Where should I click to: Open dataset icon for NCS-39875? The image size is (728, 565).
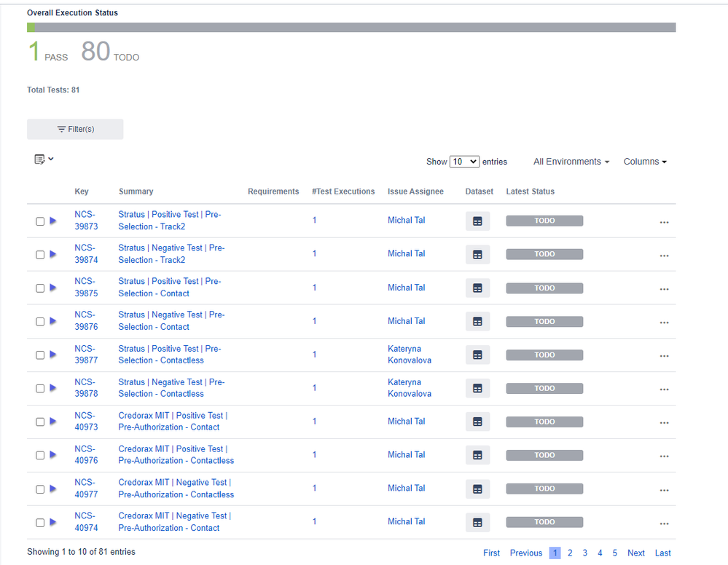(x=477, y=288)
